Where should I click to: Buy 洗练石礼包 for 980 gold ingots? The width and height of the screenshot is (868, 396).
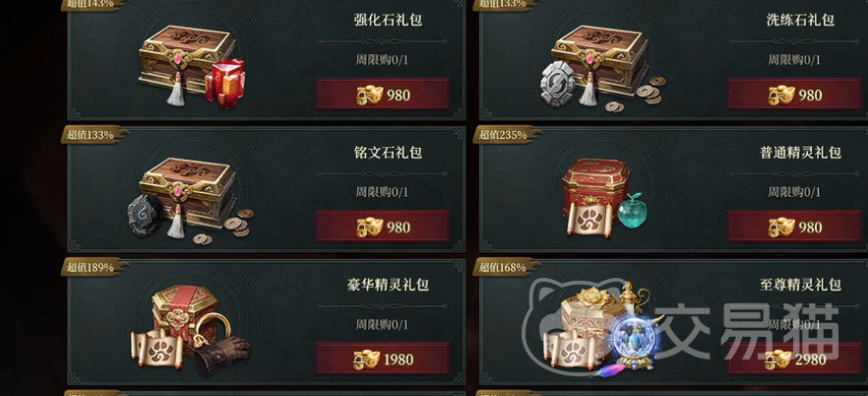[x=794, y=95]
